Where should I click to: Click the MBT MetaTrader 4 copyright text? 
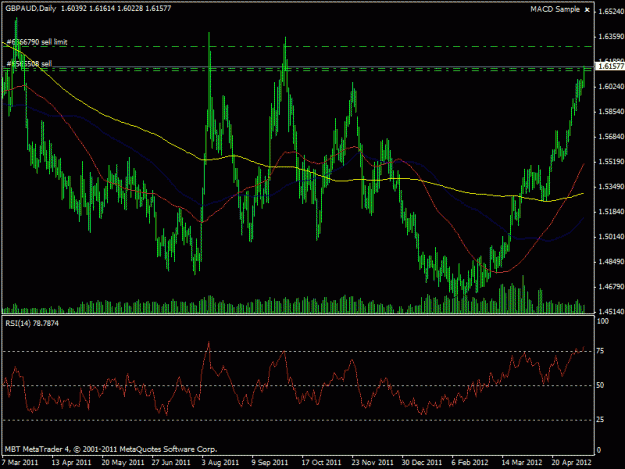pos(111,449)
